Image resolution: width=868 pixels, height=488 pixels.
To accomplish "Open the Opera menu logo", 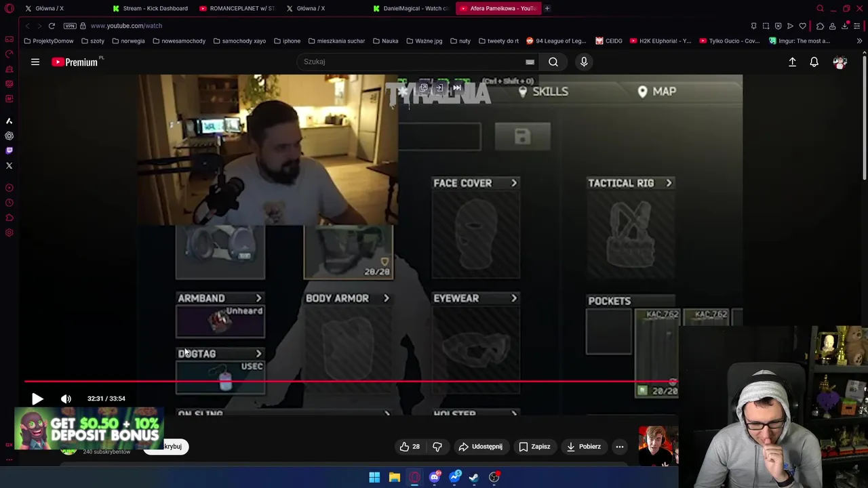I will point(9,8).
